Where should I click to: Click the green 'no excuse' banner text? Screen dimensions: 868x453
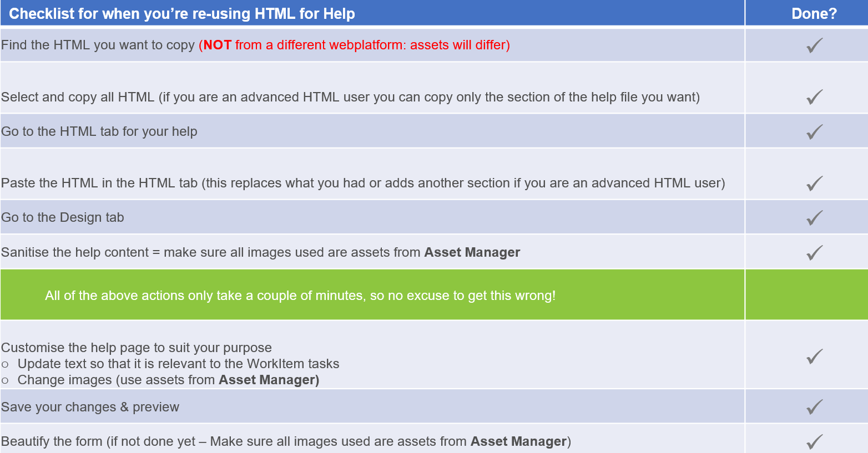point(300,296)
